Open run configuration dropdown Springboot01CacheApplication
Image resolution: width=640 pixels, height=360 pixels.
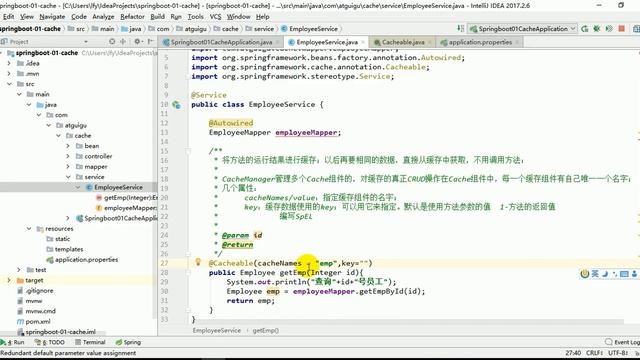click(x=522, y=29)
